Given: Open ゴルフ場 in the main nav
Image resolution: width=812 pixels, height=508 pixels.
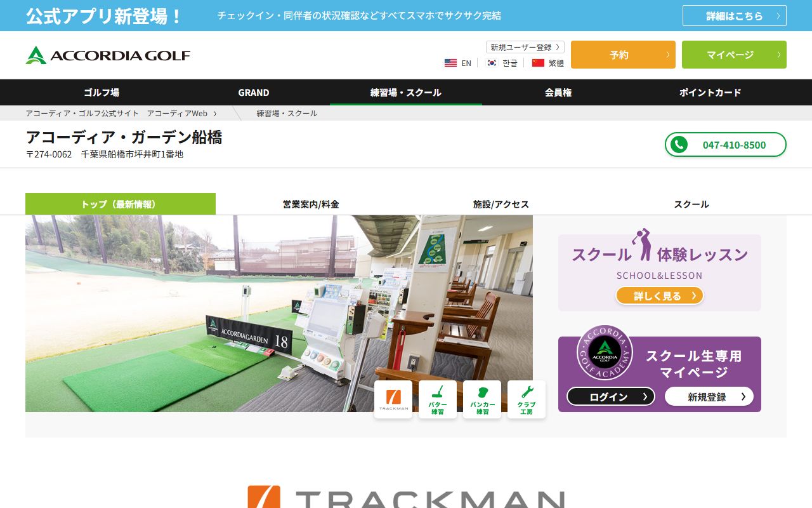Looking at the screenshot, I should [x=101, y=92].
